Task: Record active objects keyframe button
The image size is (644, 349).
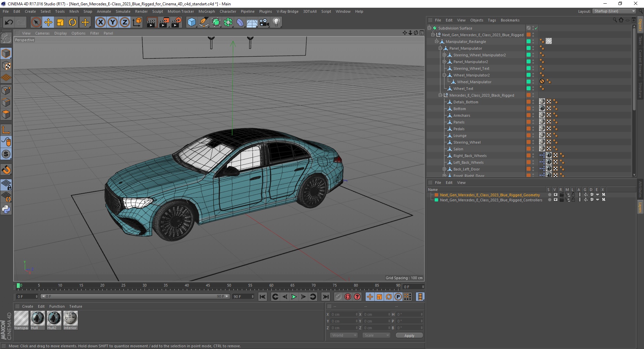Action: tap(338, 297)
